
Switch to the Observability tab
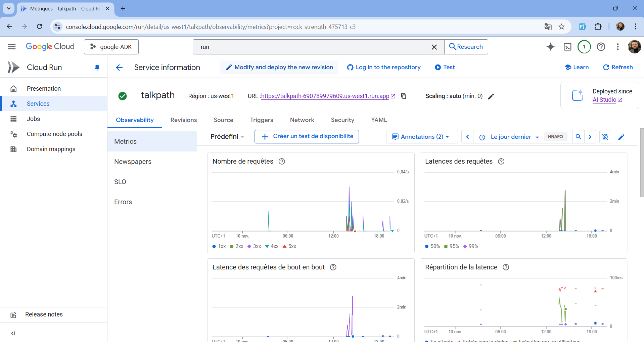coord(135,120)
